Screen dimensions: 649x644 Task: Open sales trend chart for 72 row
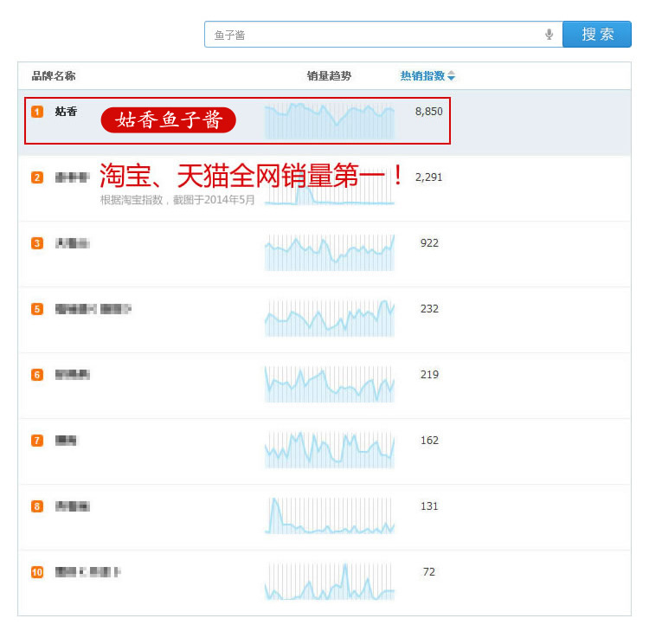[x=330, y=582]
